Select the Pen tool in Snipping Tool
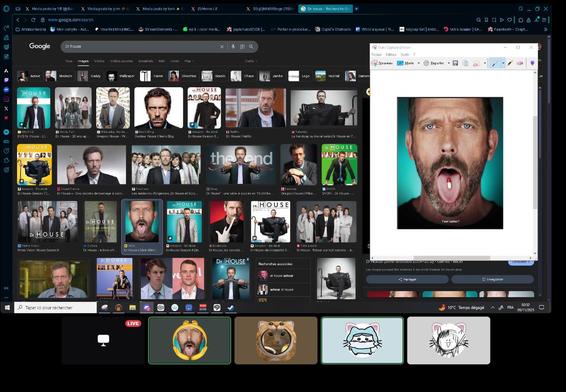This screenshot has width=566, height=392. click(494, 63)
